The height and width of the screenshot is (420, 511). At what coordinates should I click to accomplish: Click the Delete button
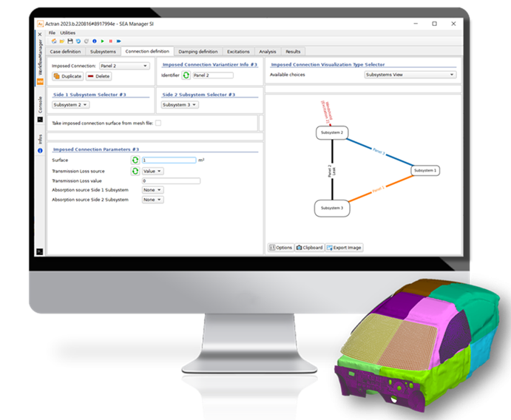tap(99, 76)
